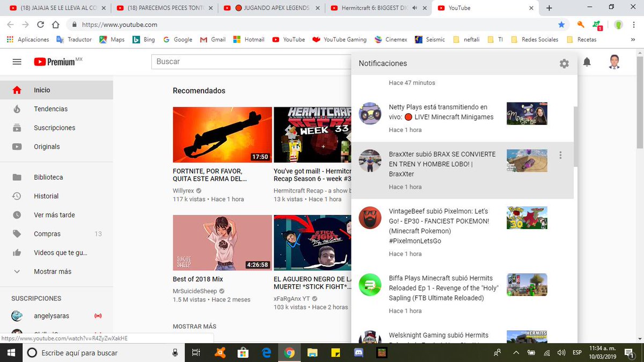644x362 pixels.
Task: Click MrSuicideSheep channel name
Action: tap(195, 291)
